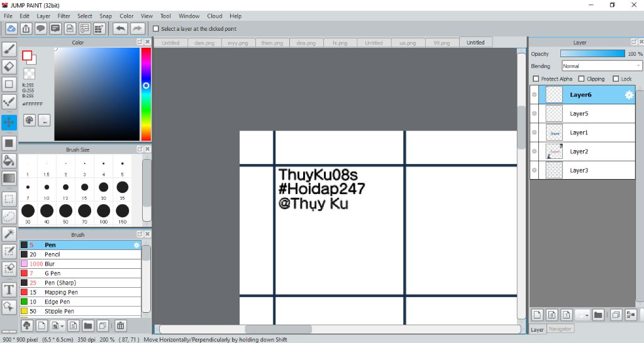Toggle Layer5 visibility
The image size is (644, 343).
coord(535,114)
